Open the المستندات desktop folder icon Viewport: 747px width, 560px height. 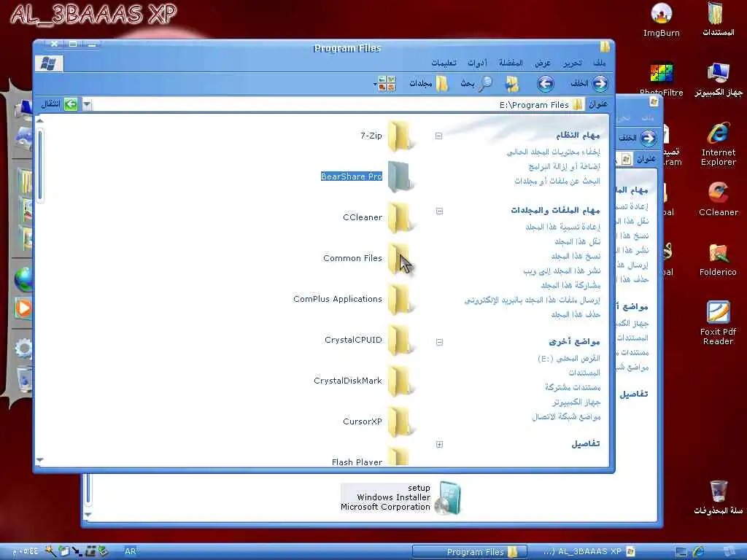(x=718, y=20)
